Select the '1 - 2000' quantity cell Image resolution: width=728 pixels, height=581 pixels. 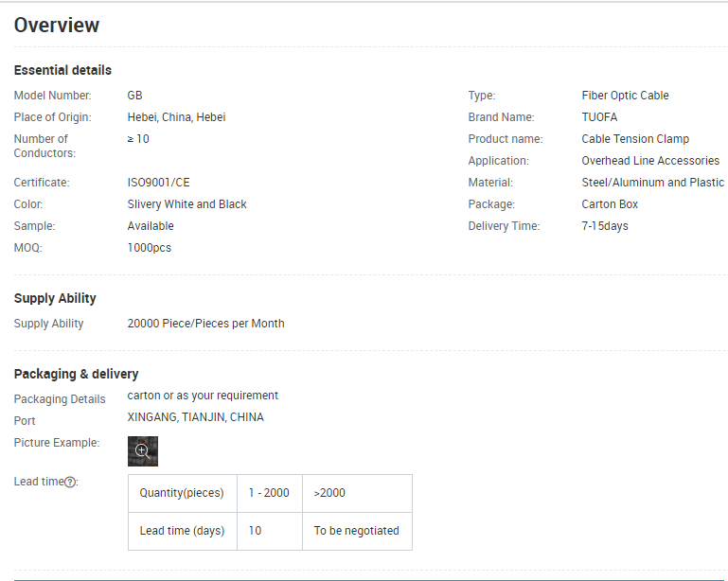coord(269,493)
